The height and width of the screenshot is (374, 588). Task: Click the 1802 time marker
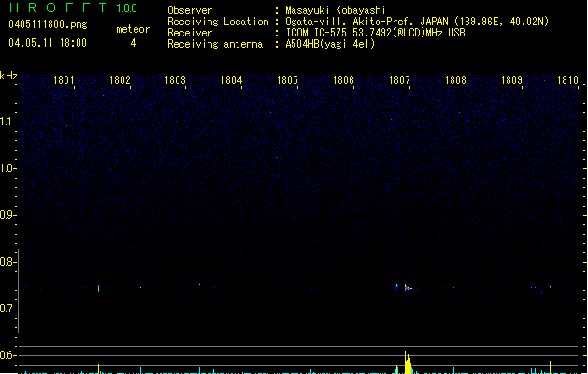tap(120, 81)
